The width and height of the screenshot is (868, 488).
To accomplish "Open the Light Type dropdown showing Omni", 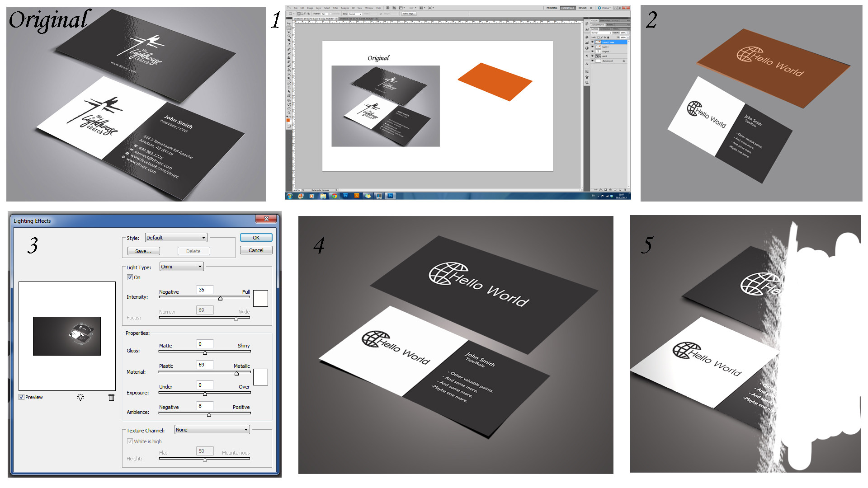I will coord(182,267).
